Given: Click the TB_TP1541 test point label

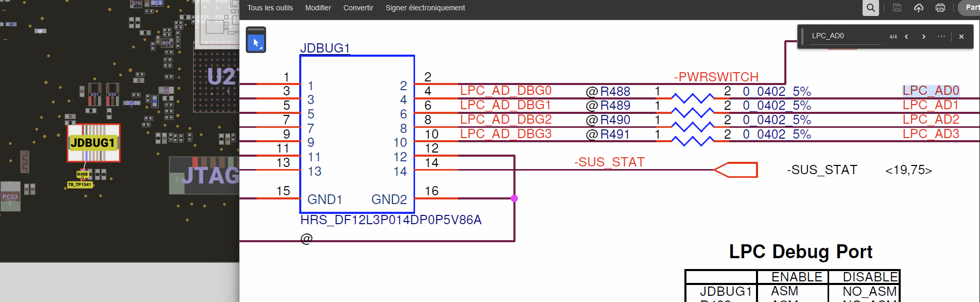Looking at the screenshot, I should tap(80, 184).
